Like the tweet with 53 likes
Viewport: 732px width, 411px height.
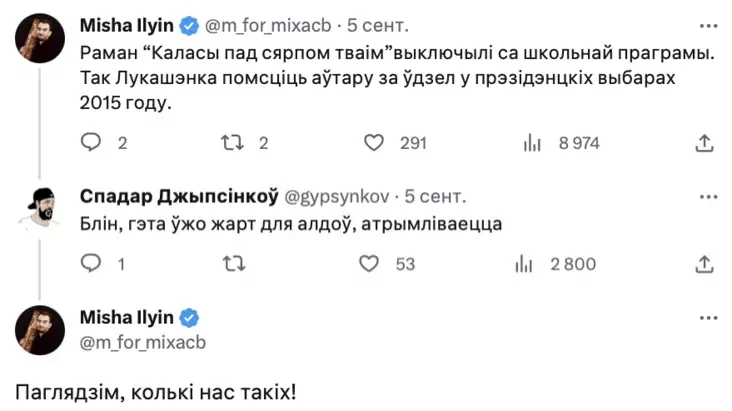coord(369,264)
